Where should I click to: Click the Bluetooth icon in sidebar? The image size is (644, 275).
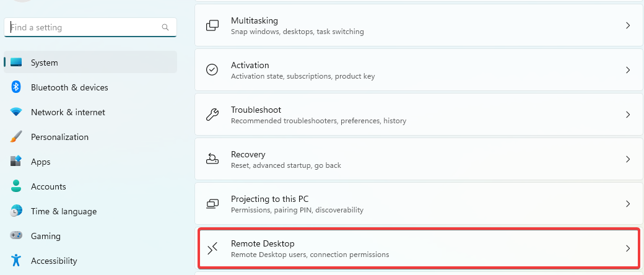[x=16, y=87]
